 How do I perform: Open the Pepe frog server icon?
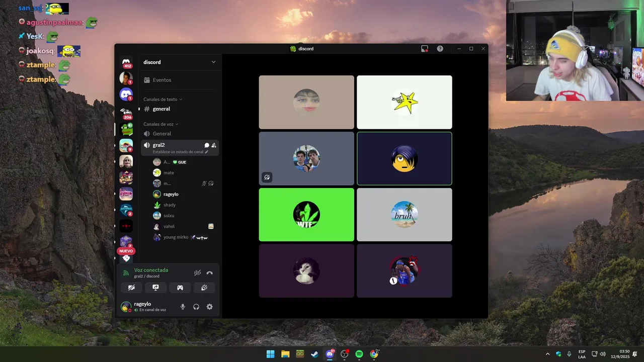126,129
